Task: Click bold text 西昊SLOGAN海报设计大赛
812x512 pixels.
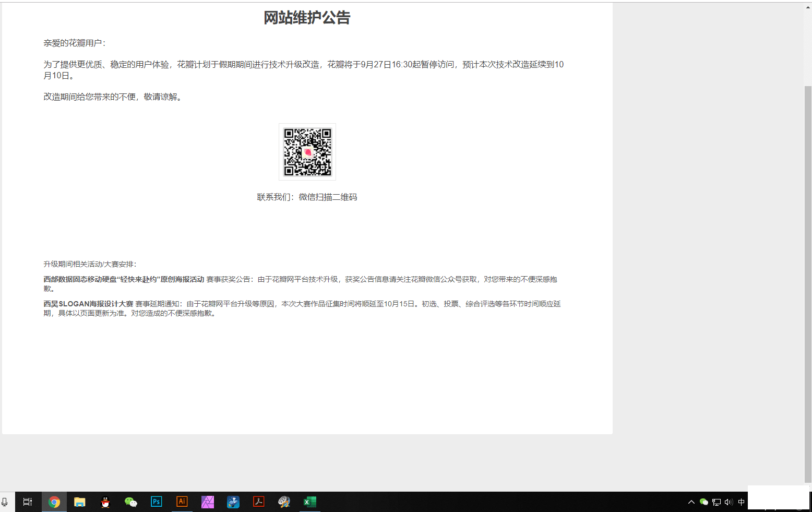Action: point(88,304)
